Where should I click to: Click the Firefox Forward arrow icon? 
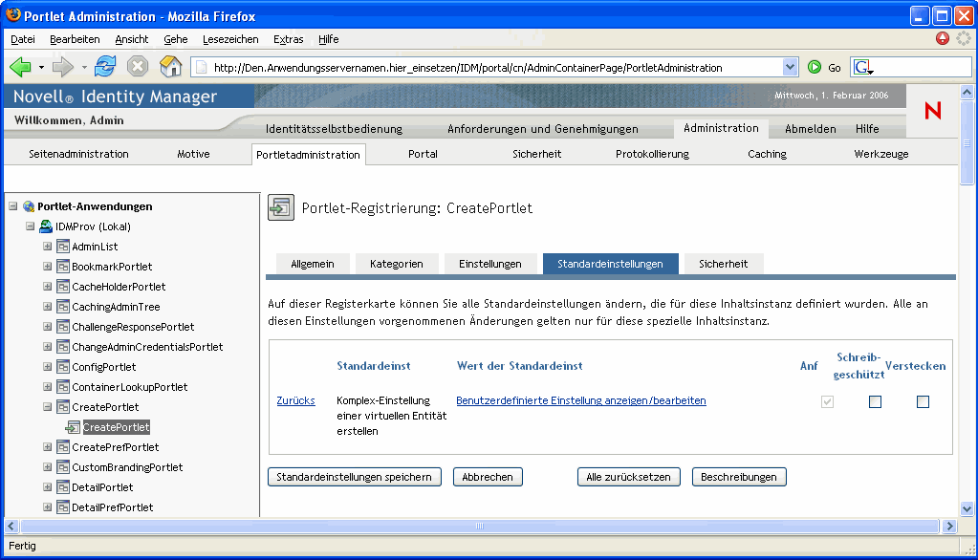62,67
